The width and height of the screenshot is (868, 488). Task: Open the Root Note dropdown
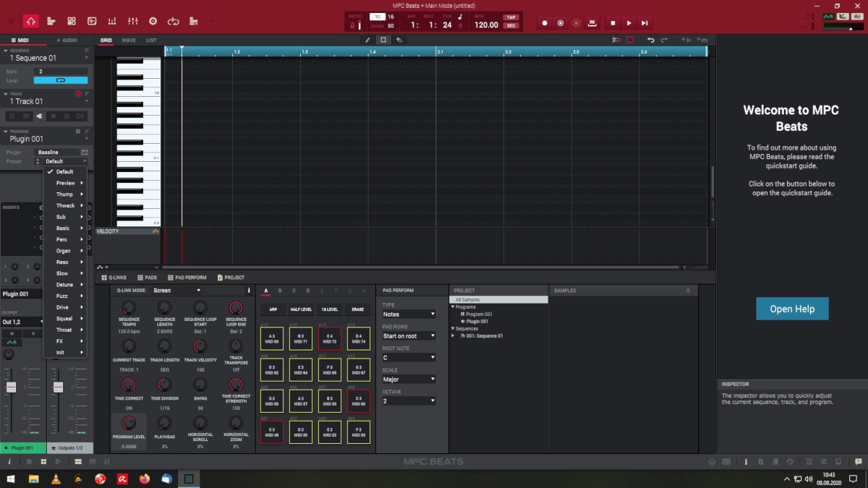[x=409, y=358]
